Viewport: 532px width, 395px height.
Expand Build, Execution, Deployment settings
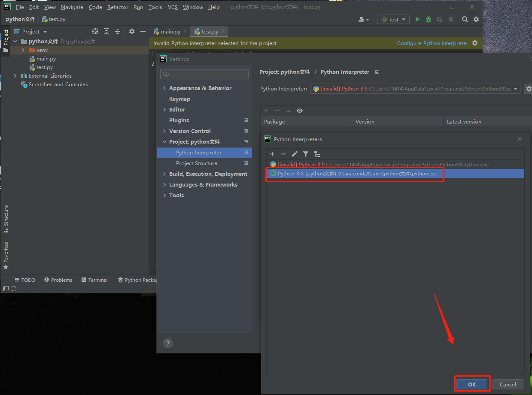pos(164,174)
